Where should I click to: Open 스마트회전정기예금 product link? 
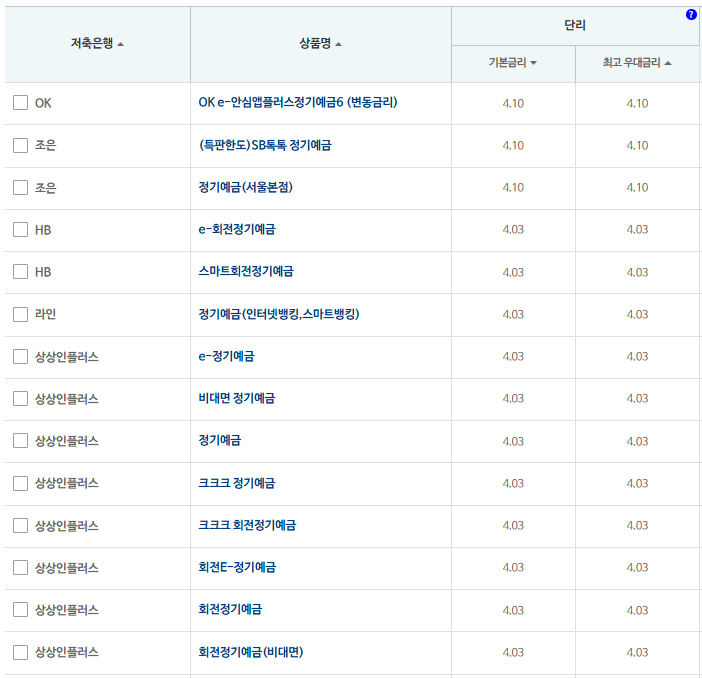pyautogui.click(x=246, y=271)
